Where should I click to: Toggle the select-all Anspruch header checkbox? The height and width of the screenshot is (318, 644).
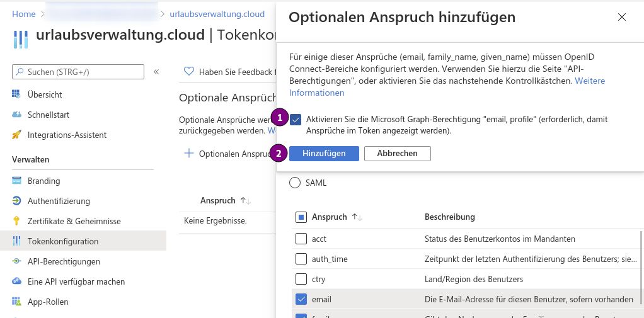pos(301,217)
